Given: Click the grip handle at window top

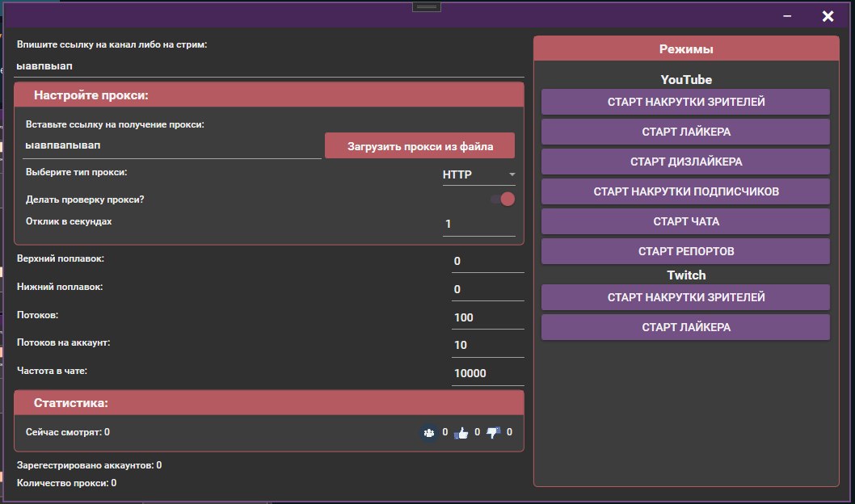Looking at the screenshot, I should pos(427,6).
